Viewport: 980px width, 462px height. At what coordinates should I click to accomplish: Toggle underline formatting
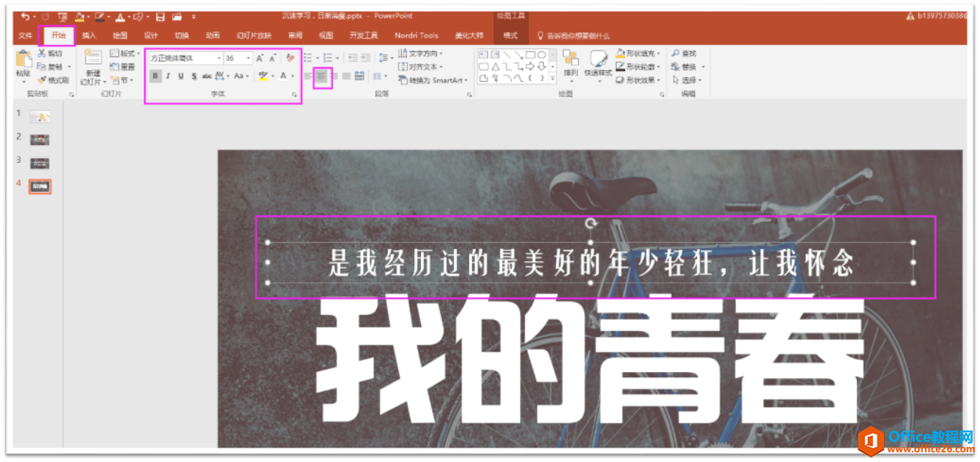pos(181,75)
